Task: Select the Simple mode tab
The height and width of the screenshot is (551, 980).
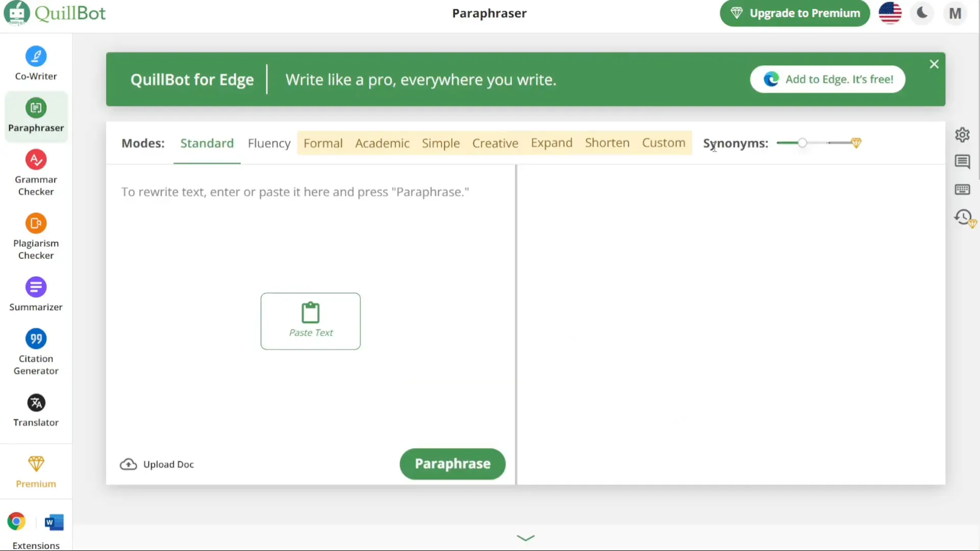Action: pos(440,143)
